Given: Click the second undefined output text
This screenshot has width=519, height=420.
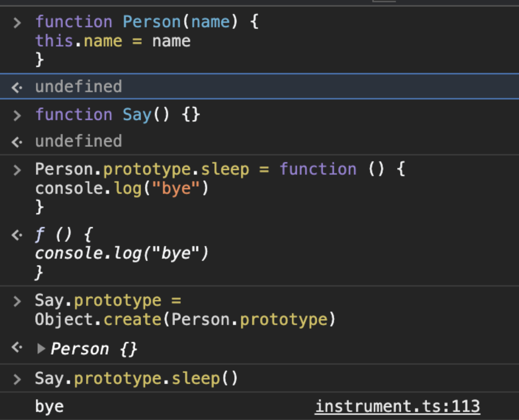Looking at the screenshot, I should click(78, 141).
